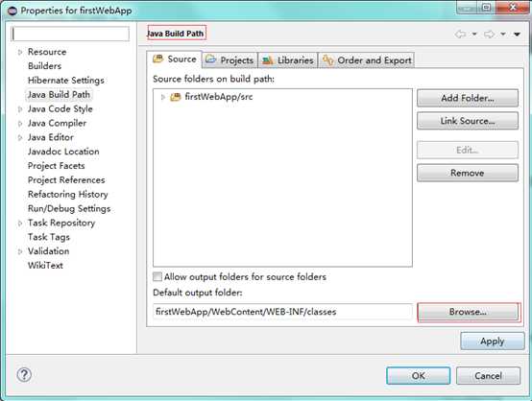Select the firstWebApp/src list entry text
Image resolution: width=532 pixels, height=401 pixels.
pos(219,97)
